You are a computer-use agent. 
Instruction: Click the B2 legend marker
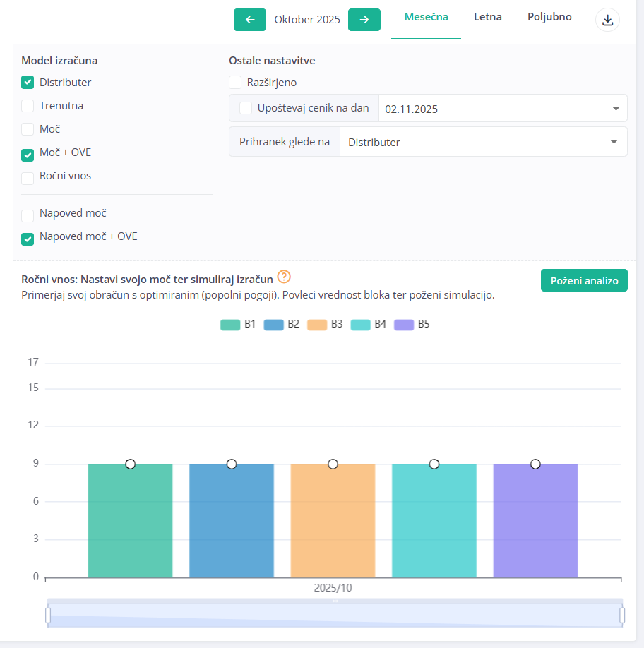pos(273,325)
